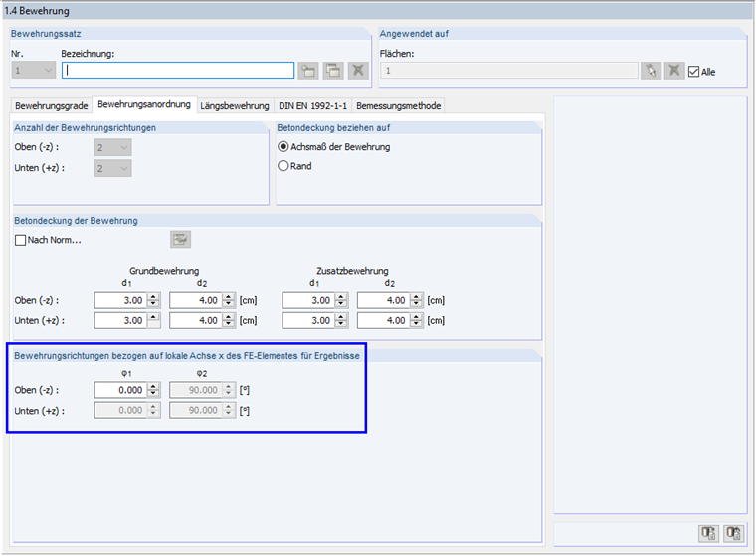Click the φ1 Oben angle spinner arrows

pos(153,390)
